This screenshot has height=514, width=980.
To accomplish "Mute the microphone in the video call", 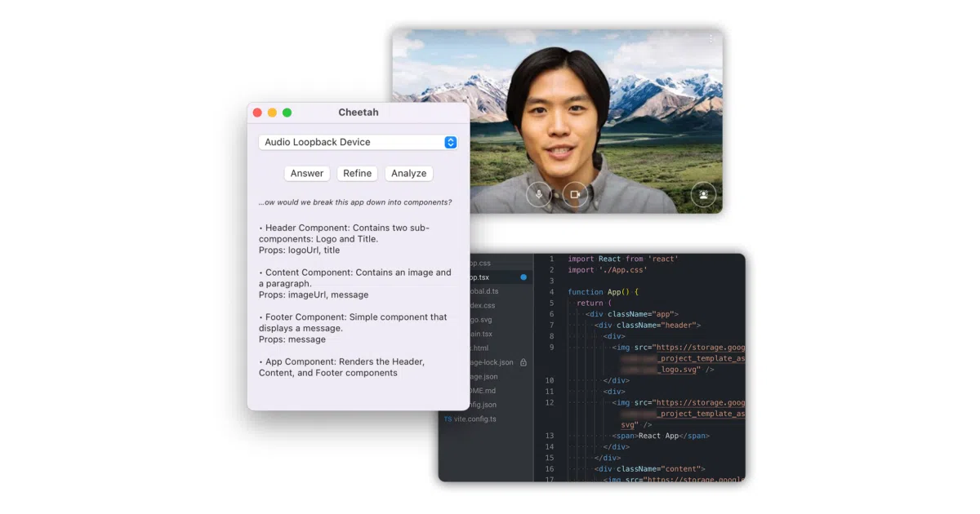I will point(539,195).
